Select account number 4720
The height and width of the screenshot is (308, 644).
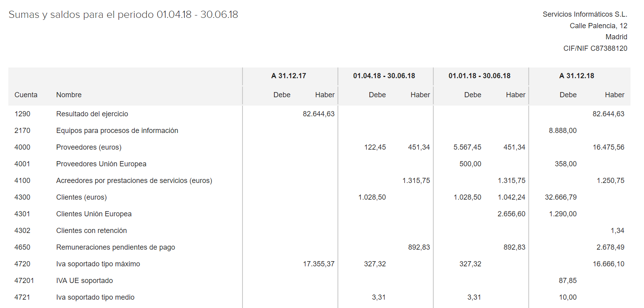(x=22, y=264)
